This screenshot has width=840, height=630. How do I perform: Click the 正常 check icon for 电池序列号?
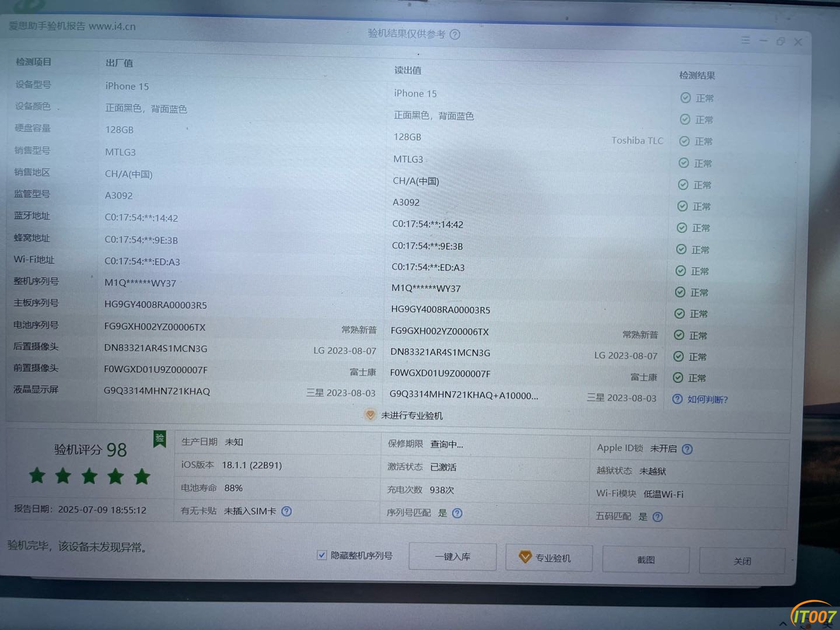coord(678,335)
